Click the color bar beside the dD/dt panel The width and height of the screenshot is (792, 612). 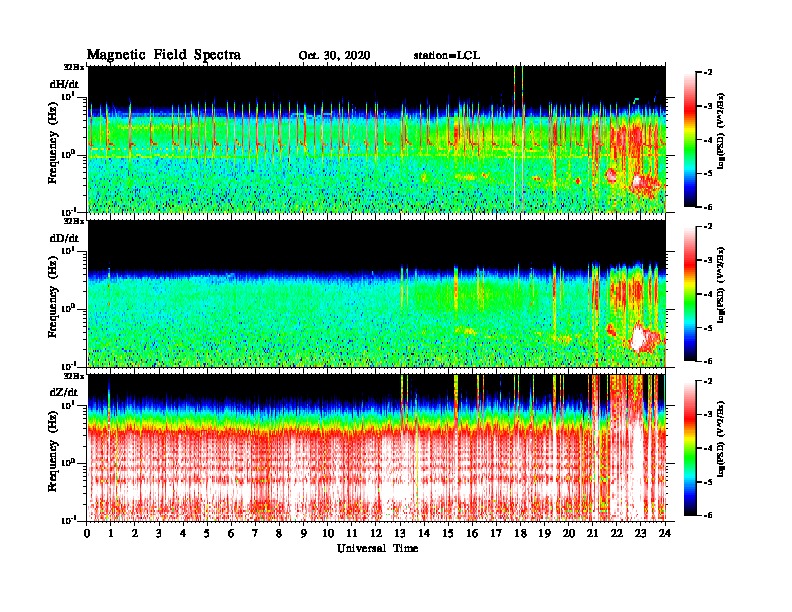tap(690, 294)
